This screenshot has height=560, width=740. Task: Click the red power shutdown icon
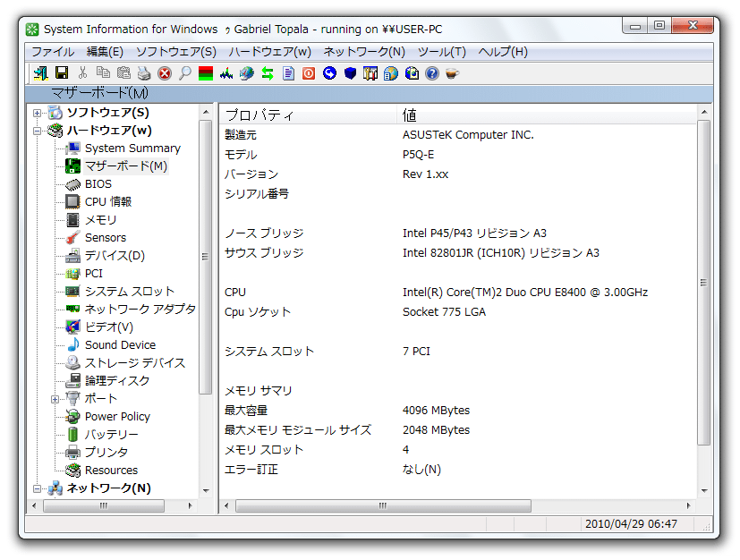309,73
